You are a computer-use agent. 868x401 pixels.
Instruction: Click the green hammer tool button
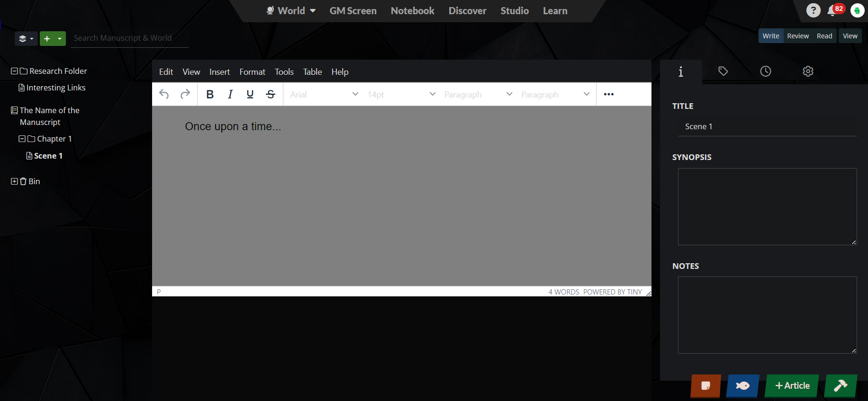point(841,386)
